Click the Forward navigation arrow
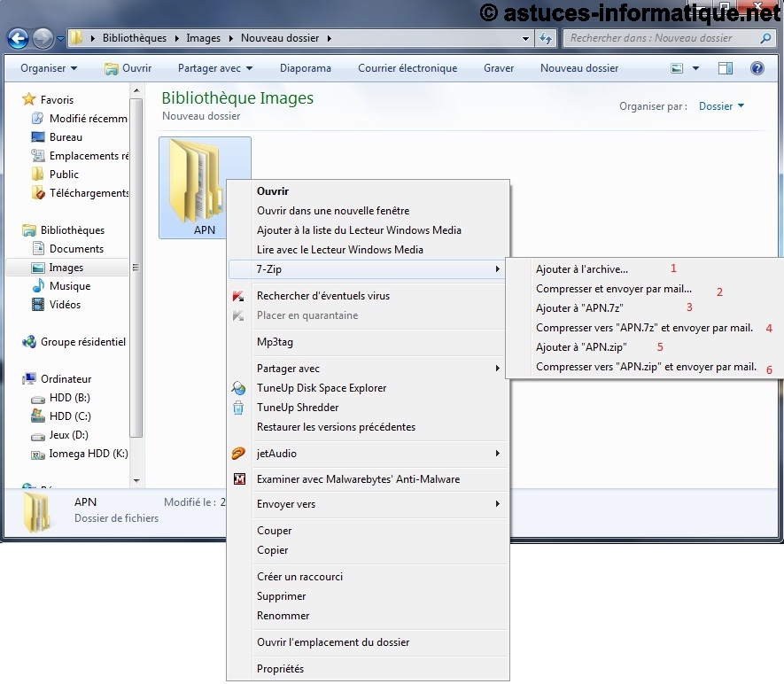Image resolution: width=784 pixels, height=684 pixels. 43,38
